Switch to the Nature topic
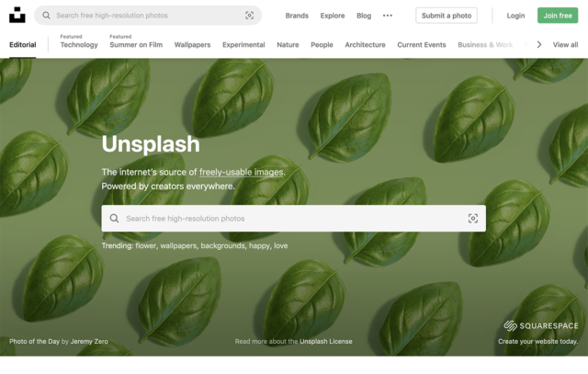The height and width of the screenshot is (374, 588). (x=288, y=45)
